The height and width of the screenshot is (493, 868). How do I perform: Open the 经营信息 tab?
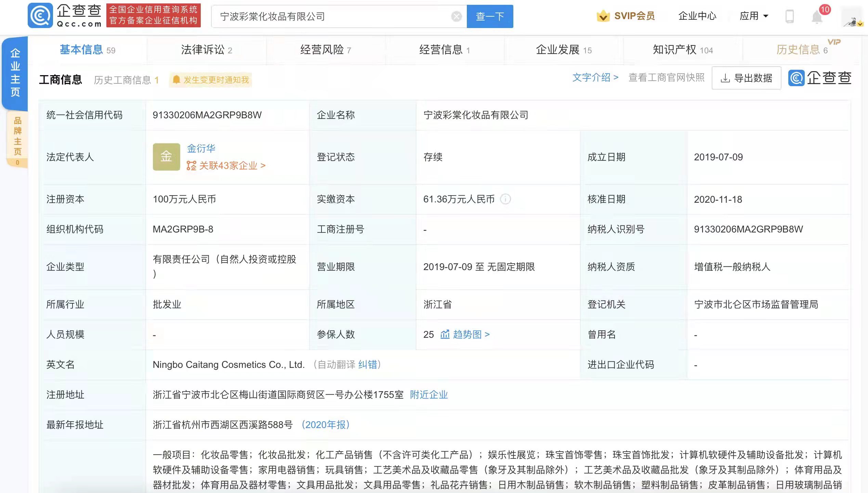pos(445,50)
